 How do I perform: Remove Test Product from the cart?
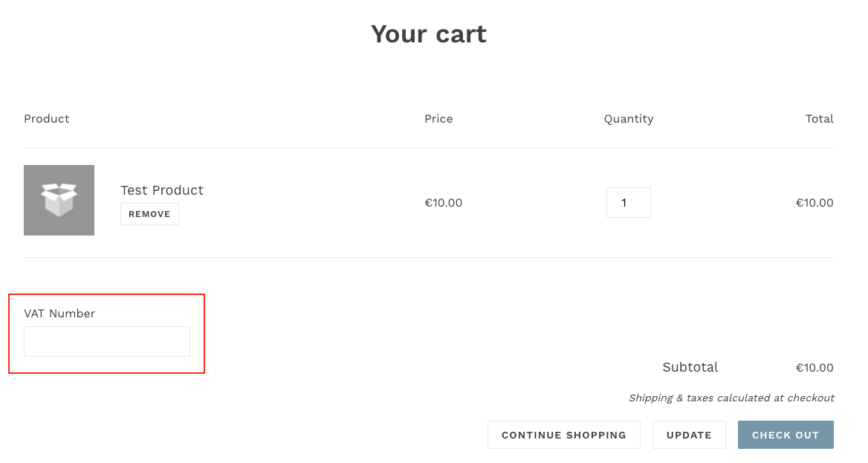click(149, 214)
